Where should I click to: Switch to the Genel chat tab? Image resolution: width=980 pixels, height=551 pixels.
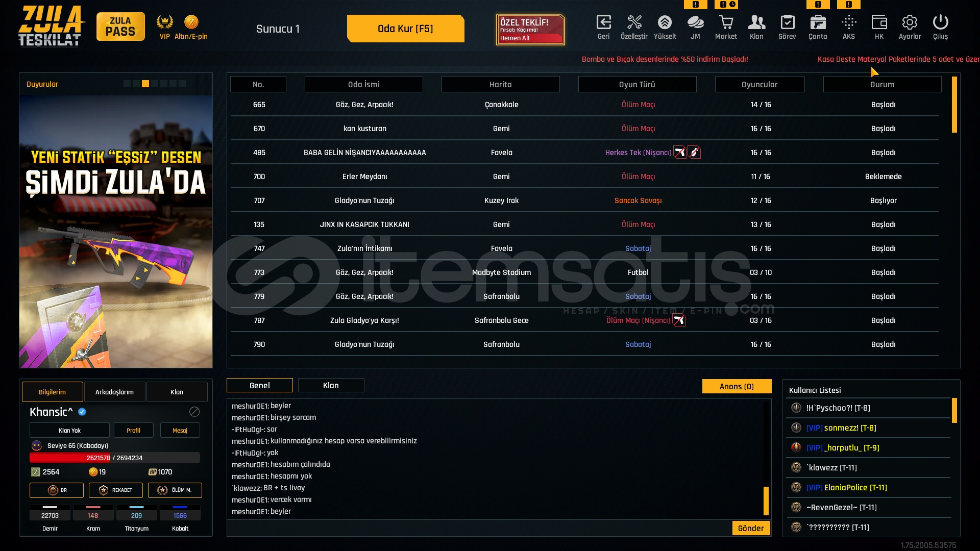pyautogui.click(x=260, y=385)
